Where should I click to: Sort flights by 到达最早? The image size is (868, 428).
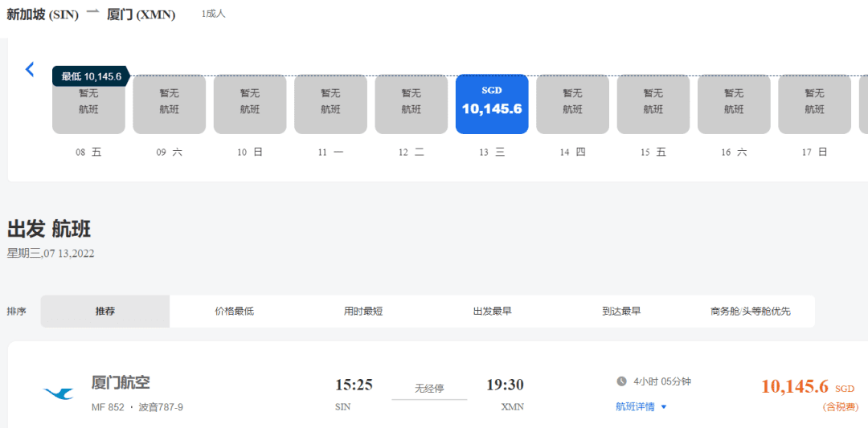(x=621, y=311)
